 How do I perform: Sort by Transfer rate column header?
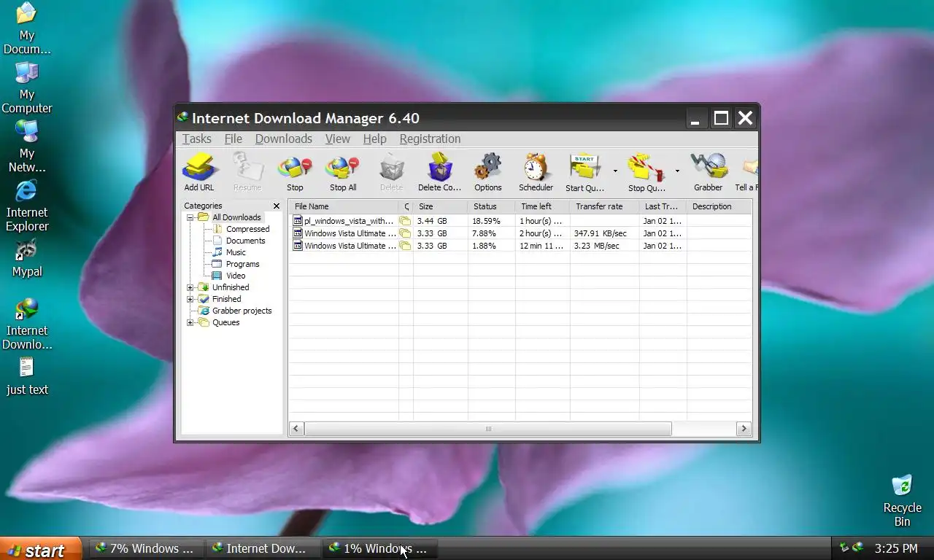click(x=605, y=206)
